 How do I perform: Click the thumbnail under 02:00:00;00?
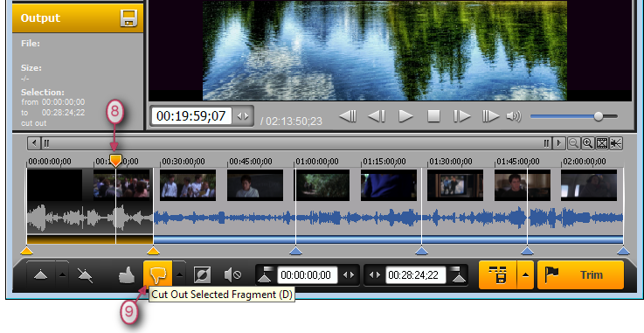coord(589,185)
